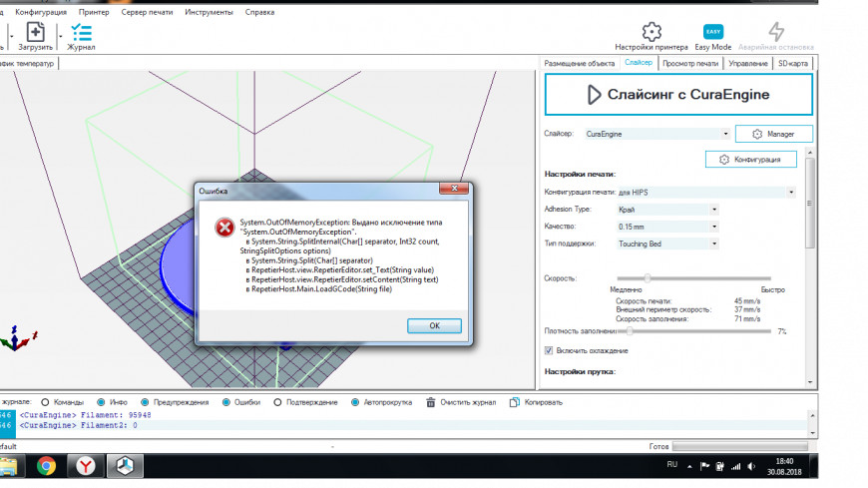Click the action center flag tray icon
Screen dimensions: 868x488
[704, 466]
